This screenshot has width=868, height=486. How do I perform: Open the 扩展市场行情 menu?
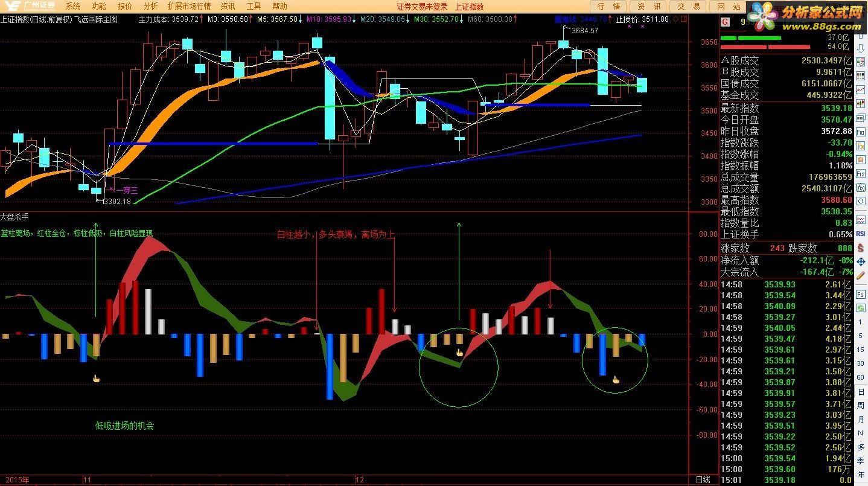pos(190,6)
